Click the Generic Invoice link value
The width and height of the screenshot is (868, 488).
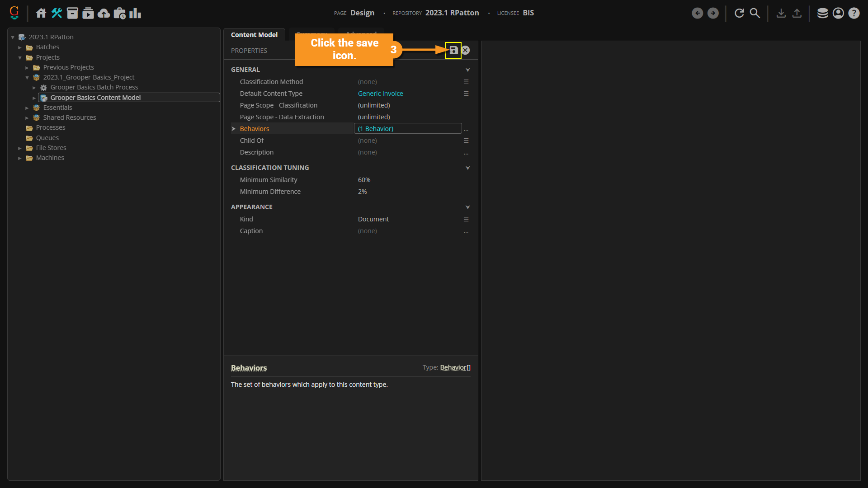380,94
